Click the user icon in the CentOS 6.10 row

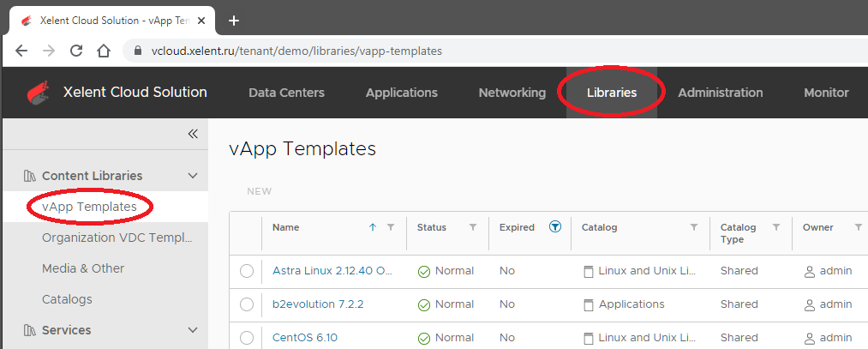(x=810, y=339)
